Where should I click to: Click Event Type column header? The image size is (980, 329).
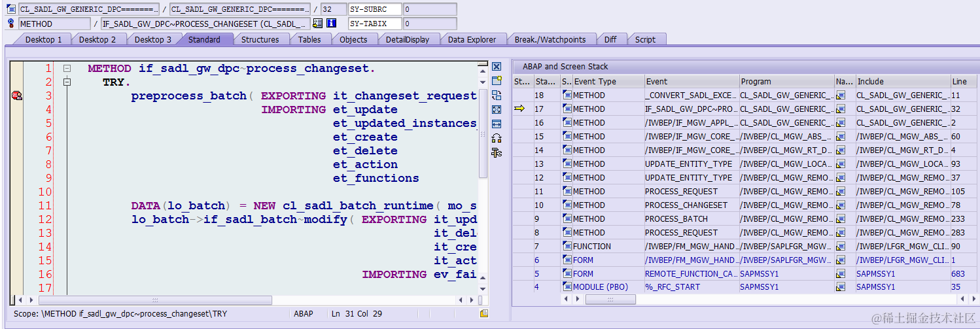608,82
